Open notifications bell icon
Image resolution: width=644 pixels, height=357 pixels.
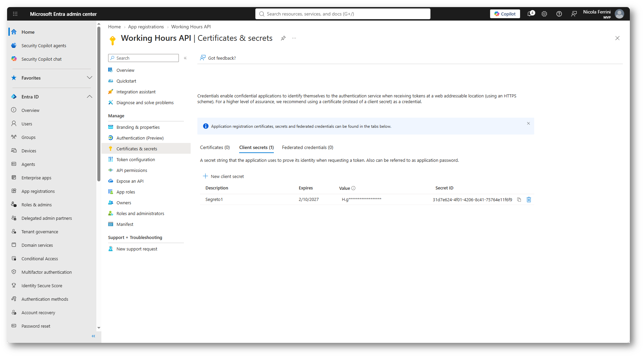[x=530, y=14]
